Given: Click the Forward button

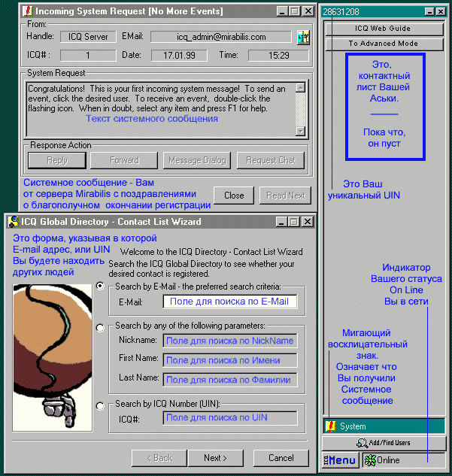Looking at the screenshot, I should click(x=124, y=160).
